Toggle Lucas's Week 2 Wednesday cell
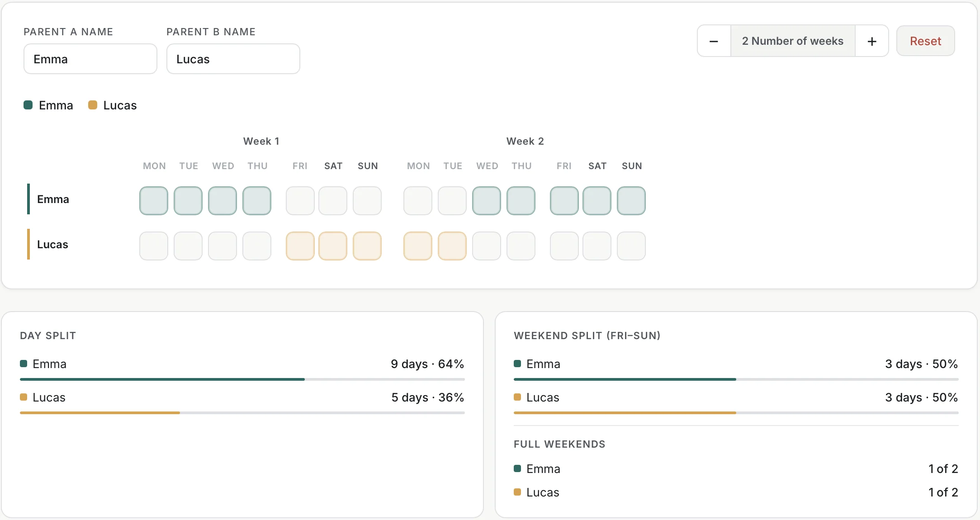The image size is (980, 520). (487, 246)
